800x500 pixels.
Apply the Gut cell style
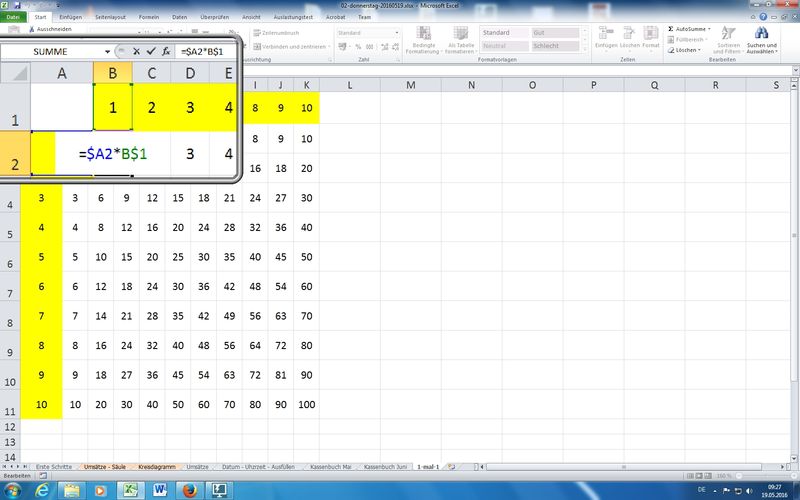(555, 33)
